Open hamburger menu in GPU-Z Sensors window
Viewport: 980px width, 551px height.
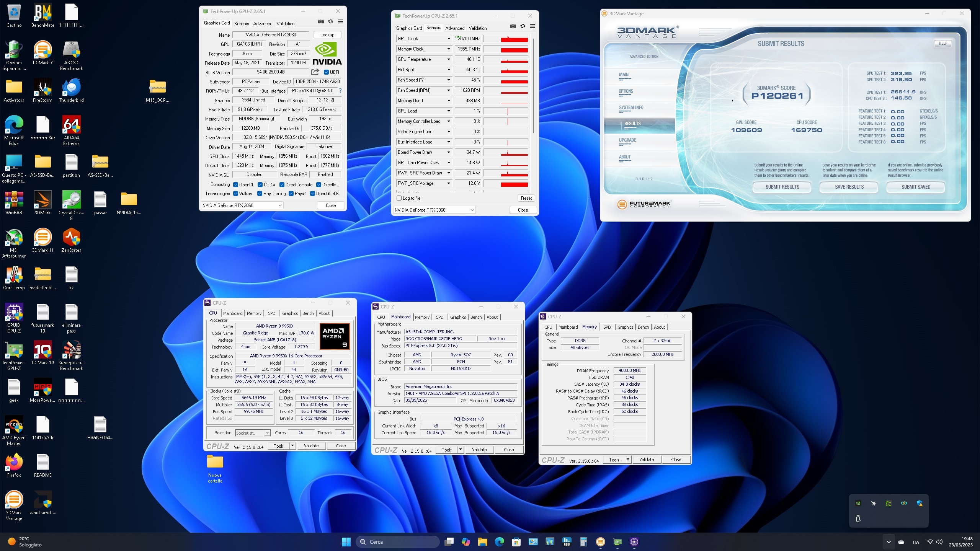coord(532,26)
